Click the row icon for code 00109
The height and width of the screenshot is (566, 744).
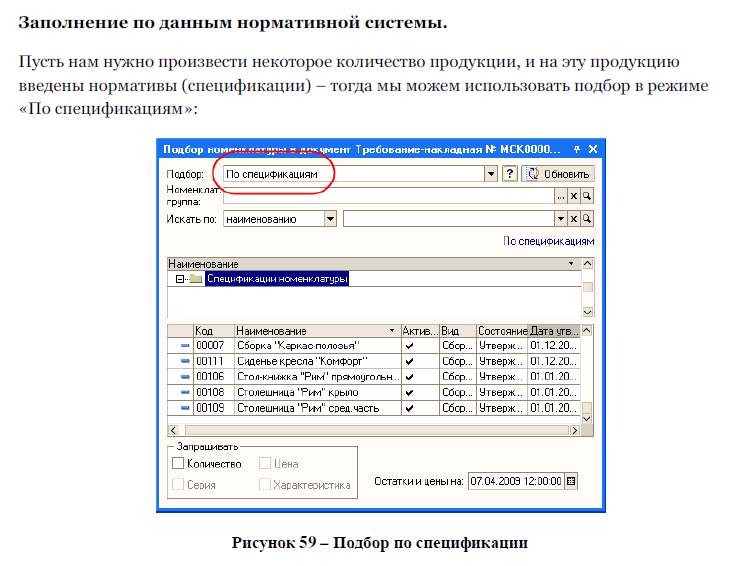click(x=185, y=408)
